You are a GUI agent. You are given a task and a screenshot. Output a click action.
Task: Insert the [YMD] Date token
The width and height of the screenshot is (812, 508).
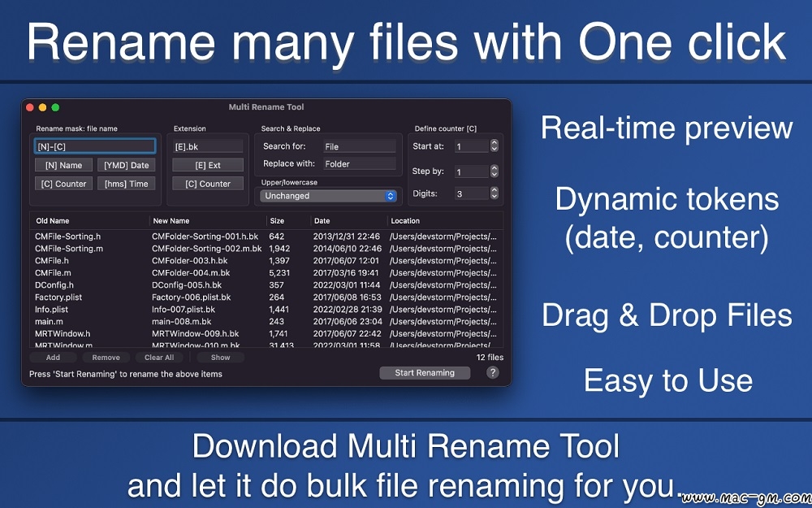(127, 165)
